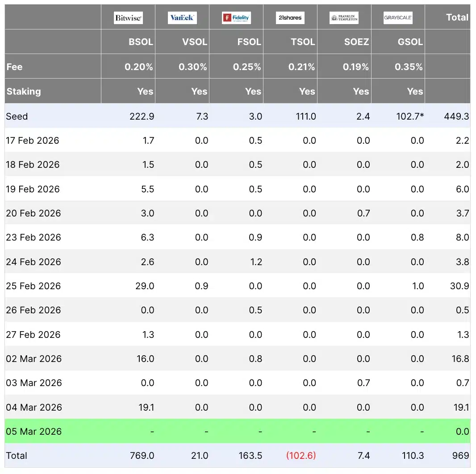Click the green 05 Mar 2026 row label
Image resolution: width=476 pixels, height=474 pixels.
tap(34, 432)
